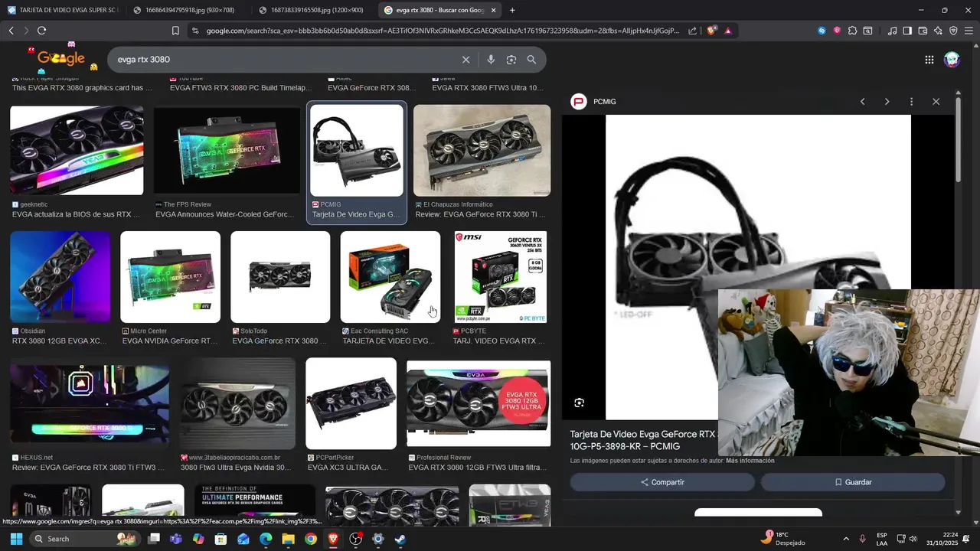Open the preview panel's three-dot menu
980x551 pixels.
(911, 102)
